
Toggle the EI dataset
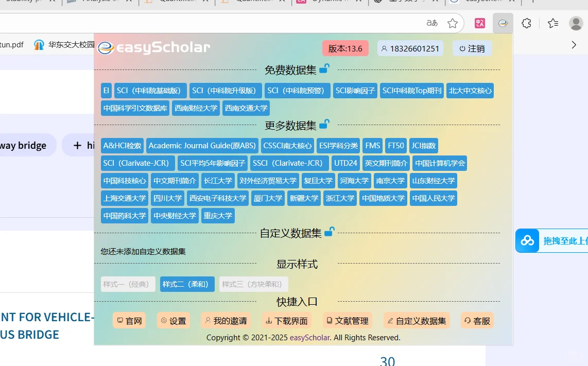click(x=106, y=91)
